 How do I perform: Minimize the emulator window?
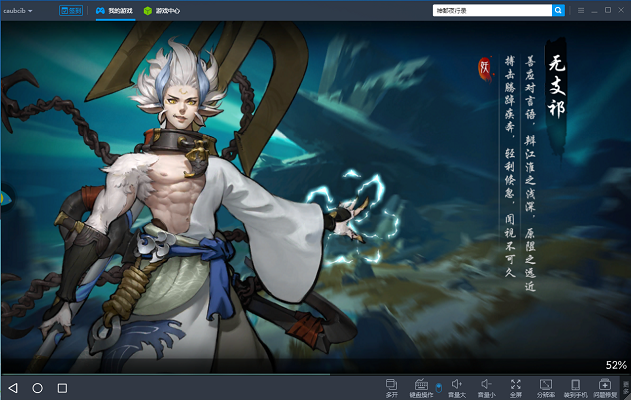[x=594, y=11]
